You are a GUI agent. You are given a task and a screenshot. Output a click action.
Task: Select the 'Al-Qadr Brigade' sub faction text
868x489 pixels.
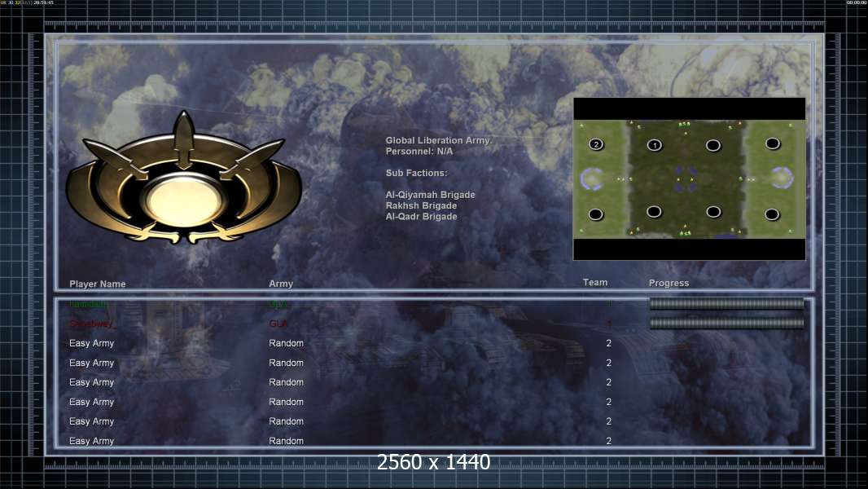421,217
